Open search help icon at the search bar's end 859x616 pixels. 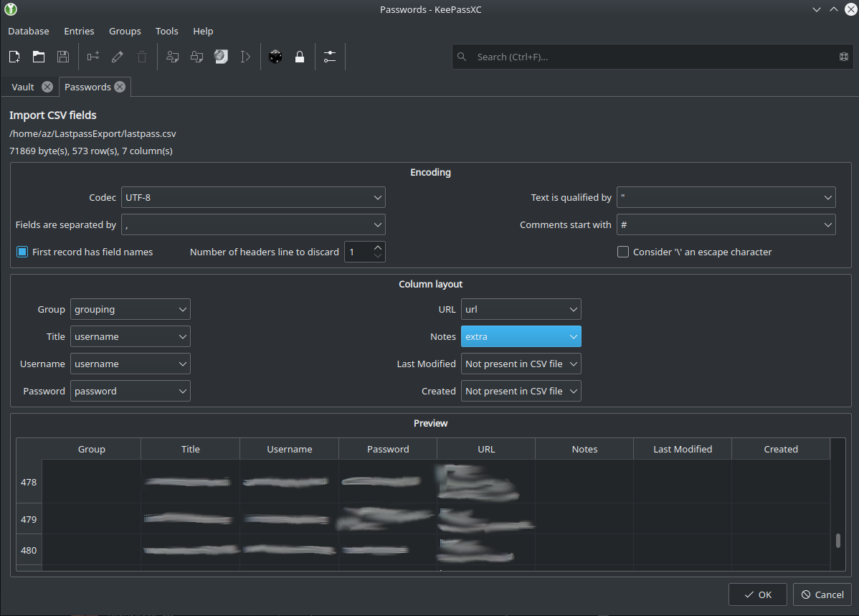click(844, 57)
